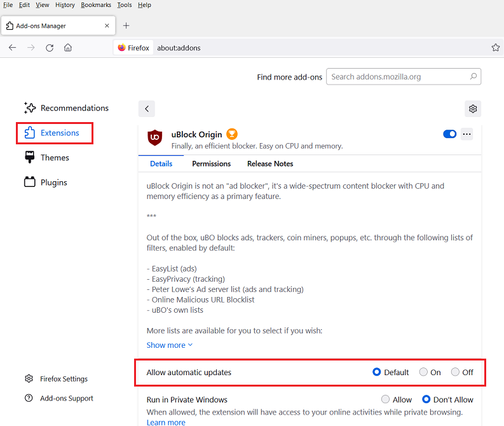Open the Add-ons Support link
The width and height of the screenshot is (504, 426).
[66, 399]
